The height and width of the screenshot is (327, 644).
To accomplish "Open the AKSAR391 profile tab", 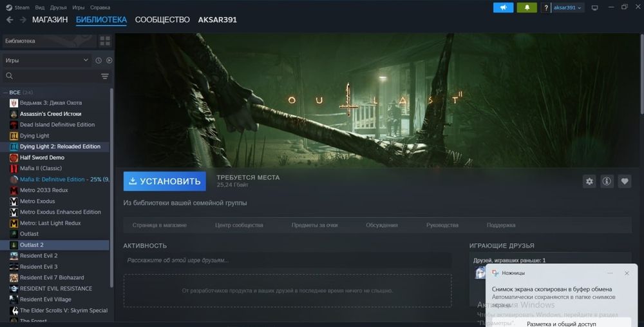I will 217,20.
